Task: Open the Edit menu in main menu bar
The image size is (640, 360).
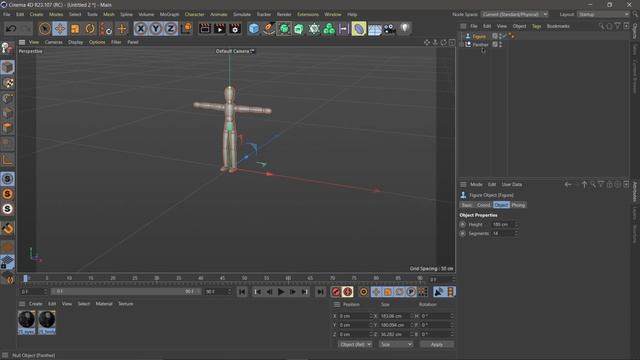Action: [x=20, y=14]
